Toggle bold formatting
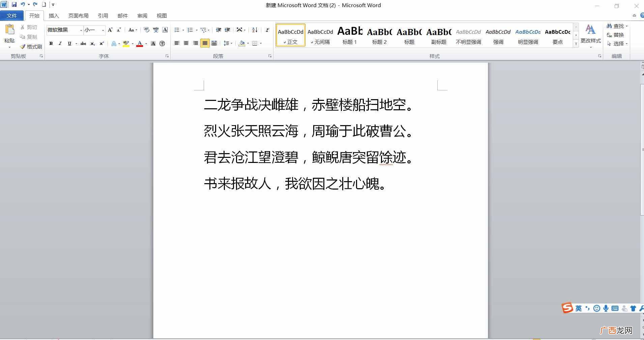Viewport: 644px width, 340px height. 51,44
